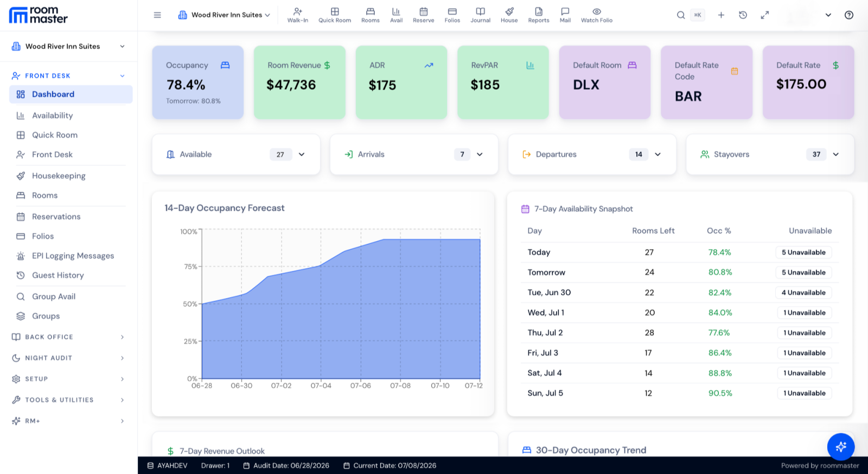Open the Quick Room toolbar icon
Screen dimensions: 868x474
335,15
